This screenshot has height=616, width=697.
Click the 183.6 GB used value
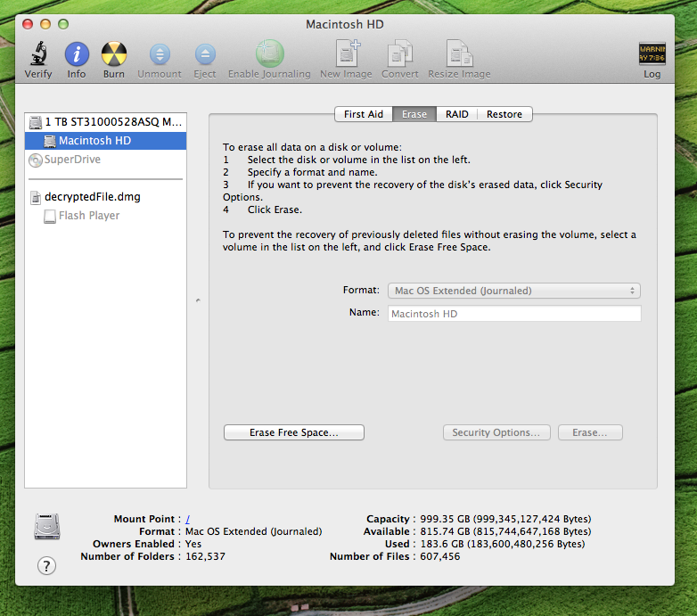503,544
